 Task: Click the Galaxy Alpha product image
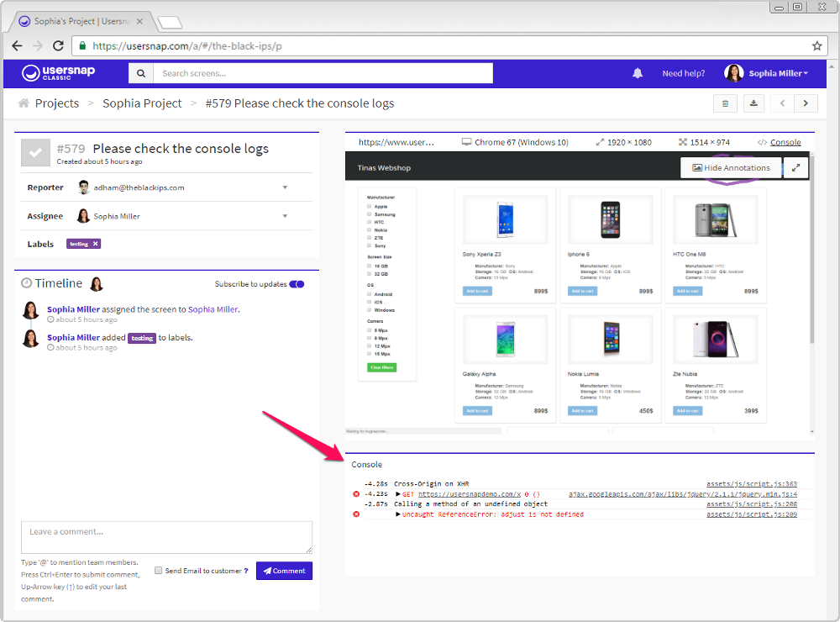(505, 340)
